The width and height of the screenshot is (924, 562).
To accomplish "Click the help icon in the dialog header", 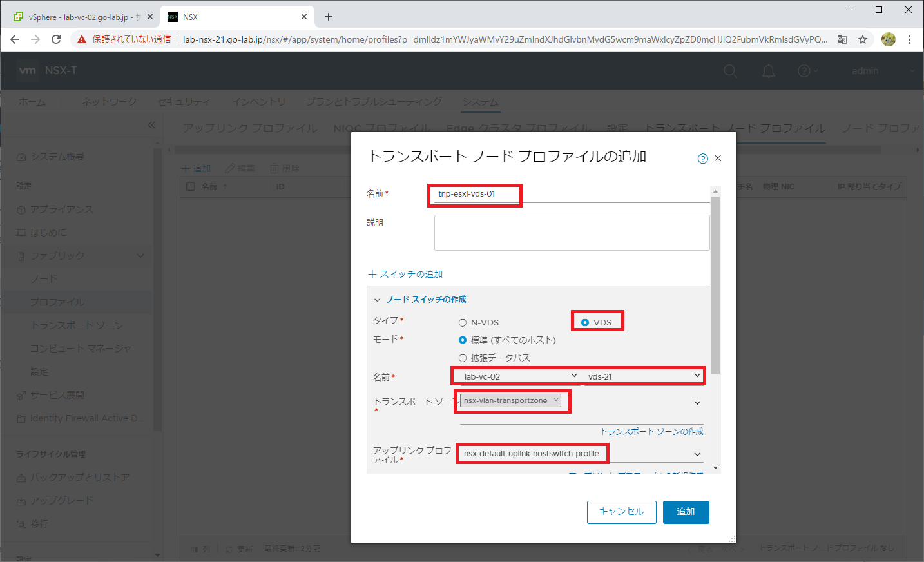I will [703, 159].
